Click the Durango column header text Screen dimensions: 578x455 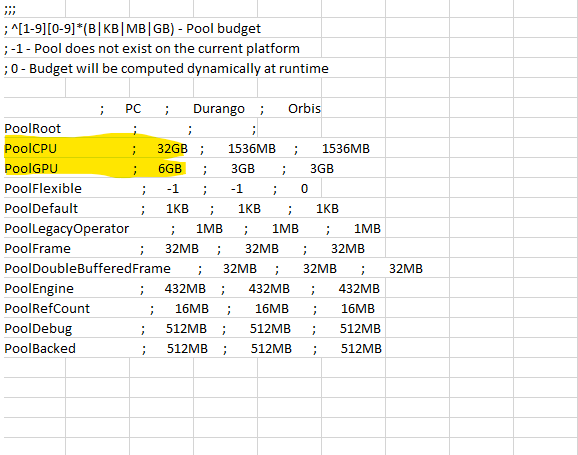(x=219, y=109)
